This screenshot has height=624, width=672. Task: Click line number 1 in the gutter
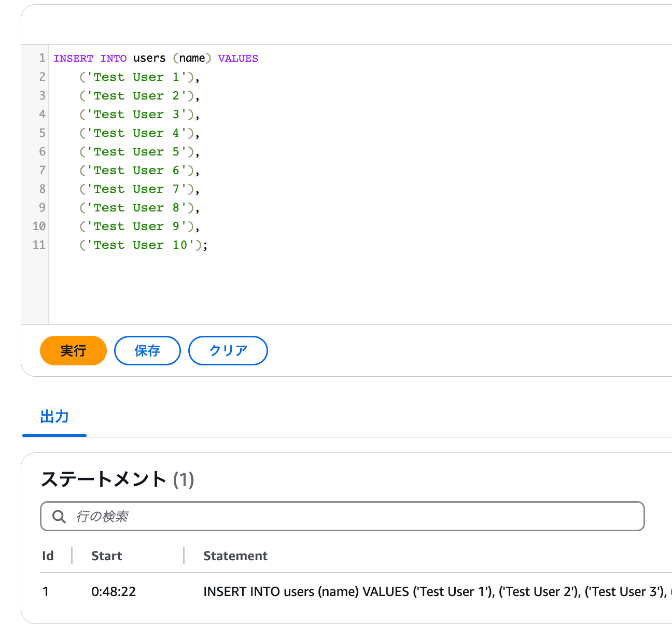tap(43, 58)
